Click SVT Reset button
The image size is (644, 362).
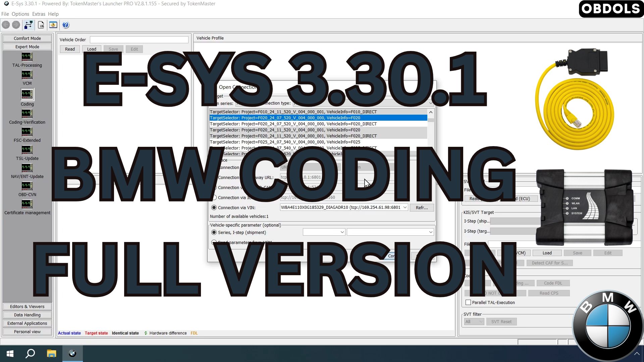point(501,321)
